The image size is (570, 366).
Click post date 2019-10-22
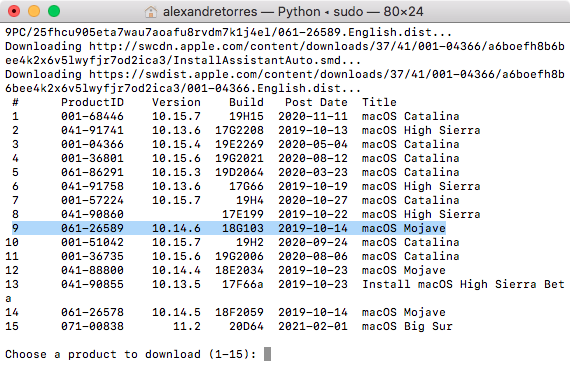[x=313, y=214]
